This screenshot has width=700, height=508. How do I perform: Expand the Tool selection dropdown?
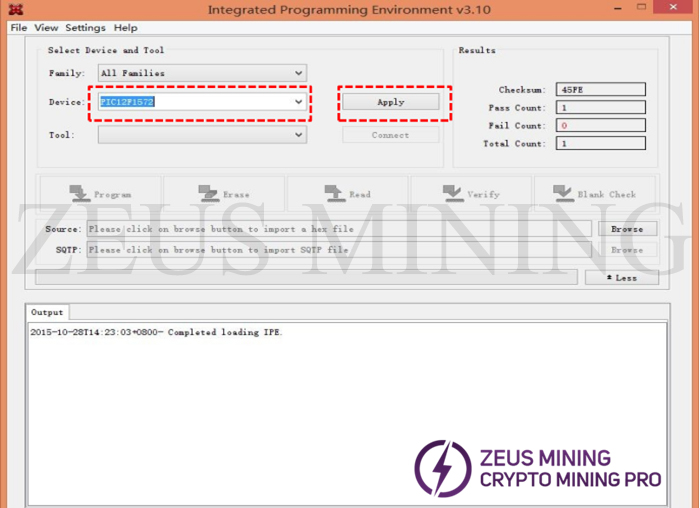(298, 135)
